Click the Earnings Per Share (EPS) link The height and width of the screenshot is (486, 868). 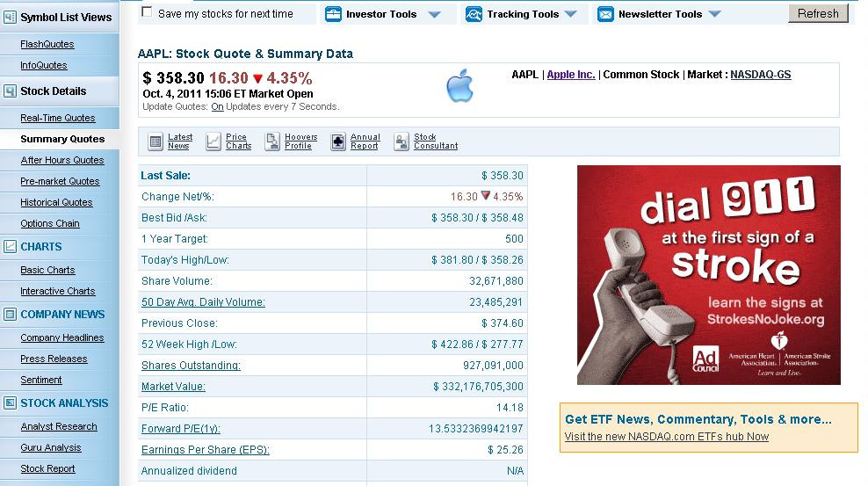(206, 449)
